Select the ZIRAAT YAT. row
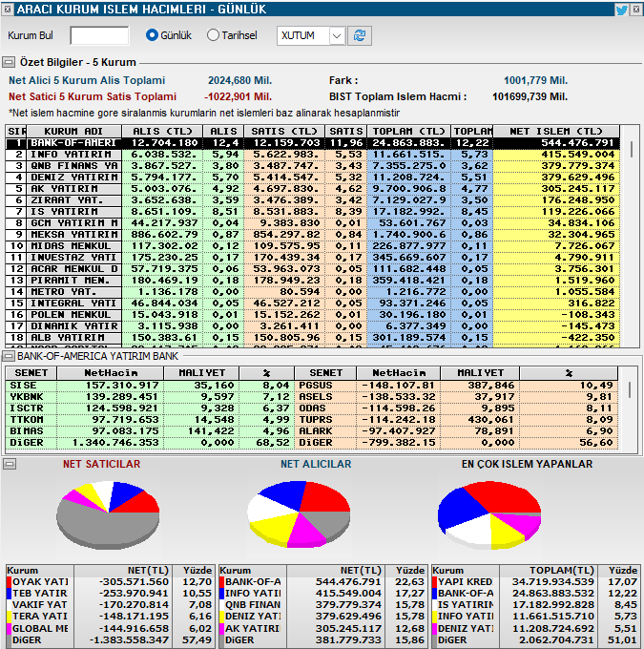This screenshot has height=649, width=644. [313, 200]
